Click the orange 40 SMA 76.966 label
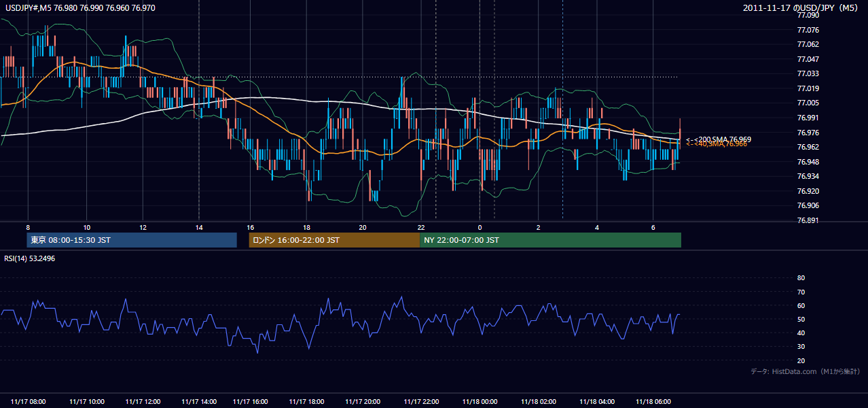The image size is (868, 408). (717, 143)
